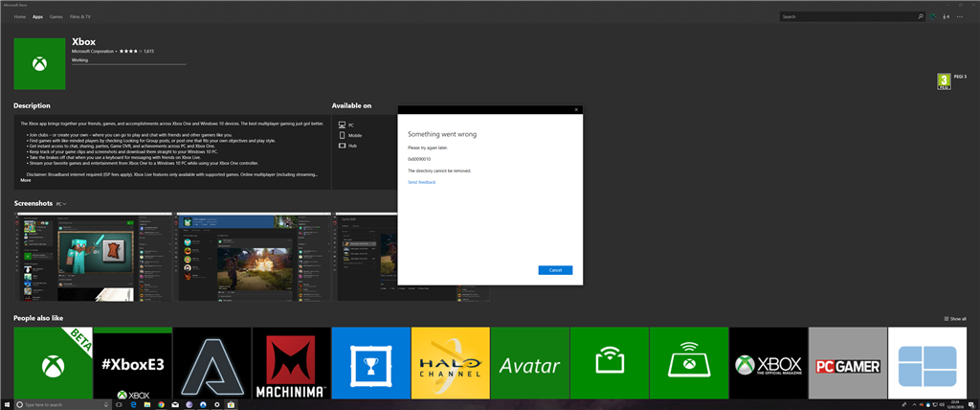980x410 pixels.
Task: Click the Mobile device icon under Available on
Action: coord(342,135)
